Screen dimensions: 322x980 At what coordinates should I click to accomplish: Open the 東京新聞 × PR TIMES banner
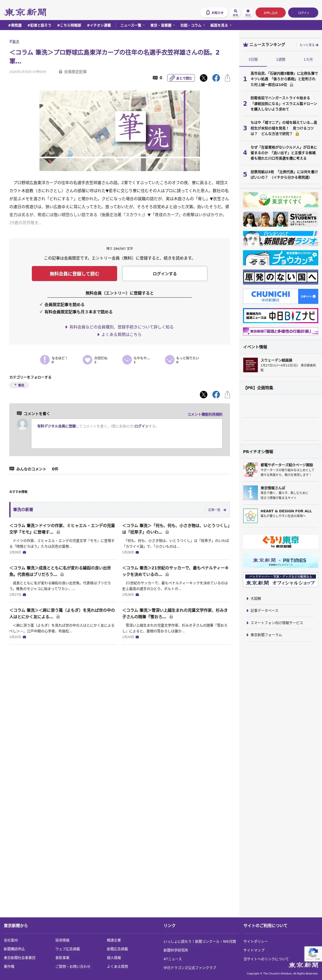coord(280,561)
